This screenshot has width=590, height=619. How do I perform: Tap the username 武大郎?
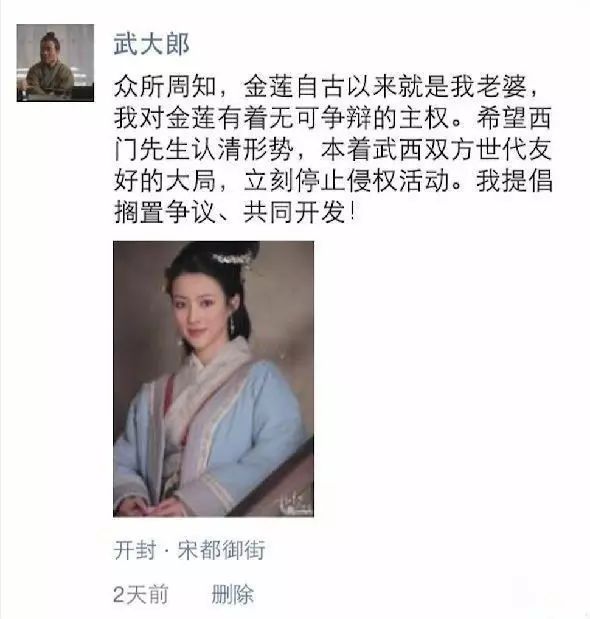pos(152,44)
